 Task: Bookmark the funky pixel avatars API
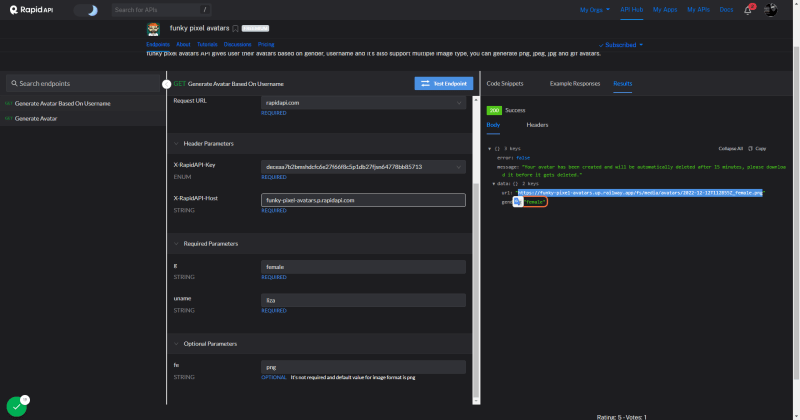[x=235, y=29]
